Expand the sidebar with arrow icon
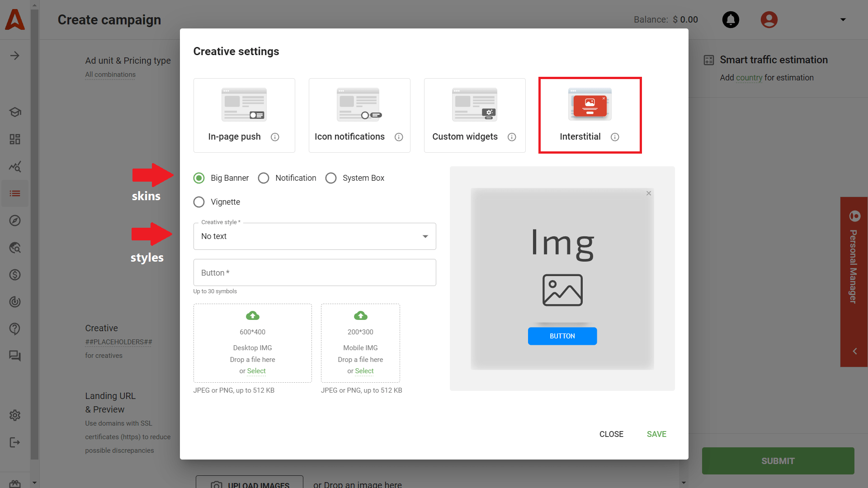Image resolution: width=868 pixels, height=488 pixels. point(15,56)
